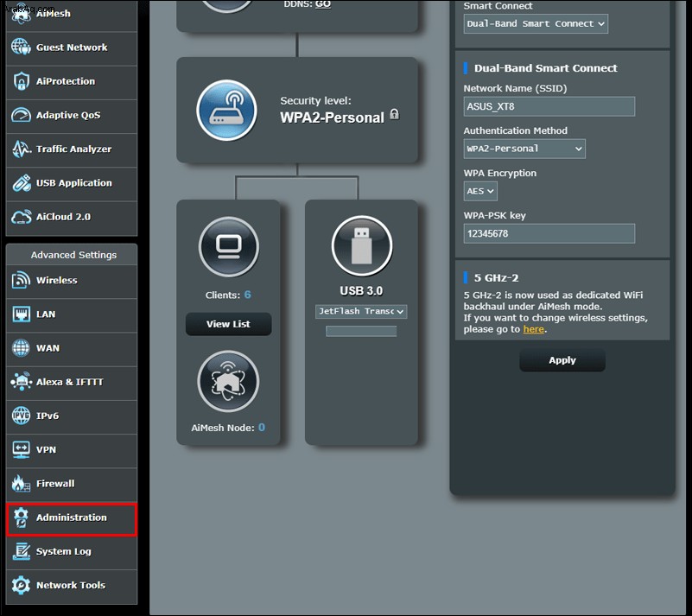Click the Alexa & IFTTT icon
The height and width of the screenshot is (616, 692).
22,381
